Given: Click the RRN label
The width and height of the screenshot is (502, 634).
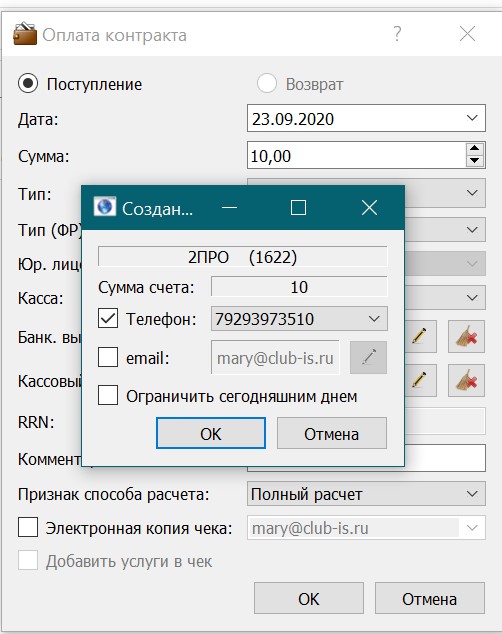Looking at the screenshot, I should click(x=36, y=422).
